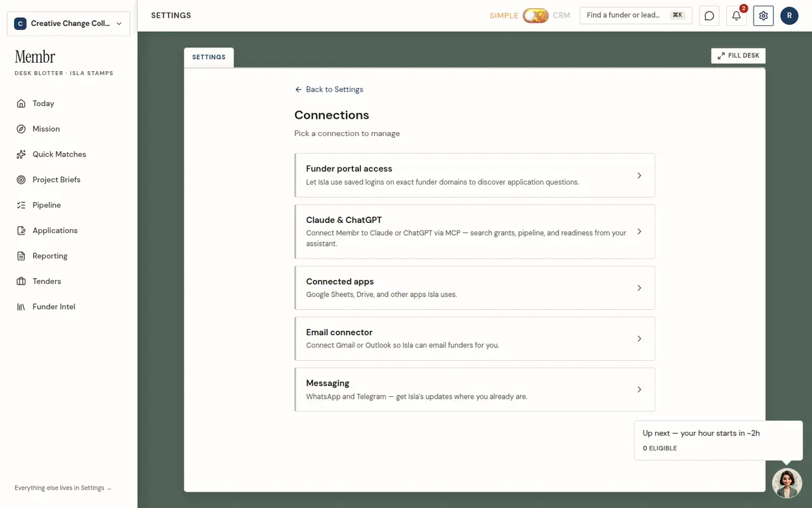This screenshot has width=812, height=508.
Task: Toggle the Simple/CRM mode switch
Action: click(535, 16)
